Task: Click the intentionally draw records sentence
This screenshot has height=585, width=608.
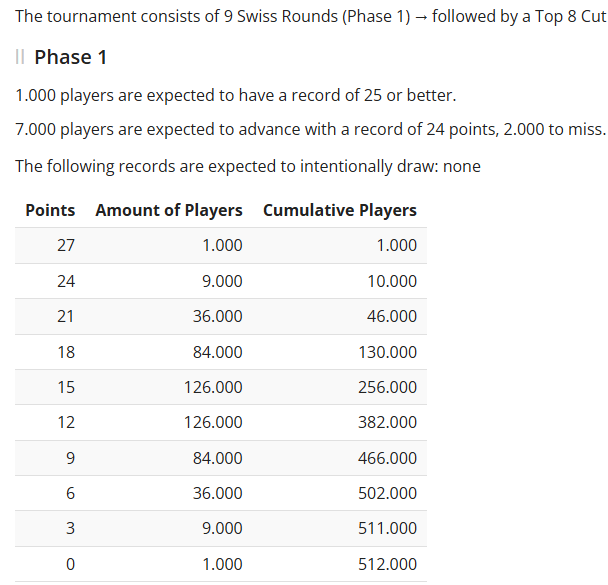Action: 248,166
